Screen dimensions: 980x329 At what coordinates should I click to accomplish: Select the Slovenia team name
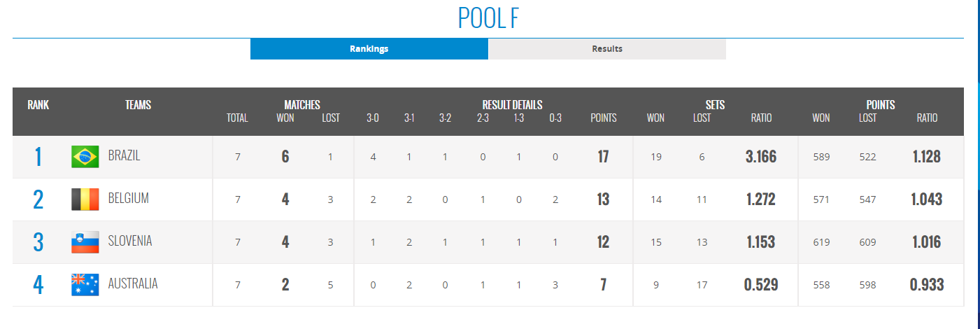coord(129,241)
